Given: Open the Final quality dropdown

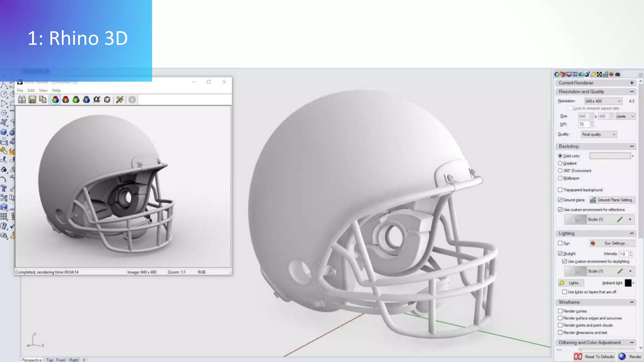Looking at the screenshot, I should (x=599, y=134).
